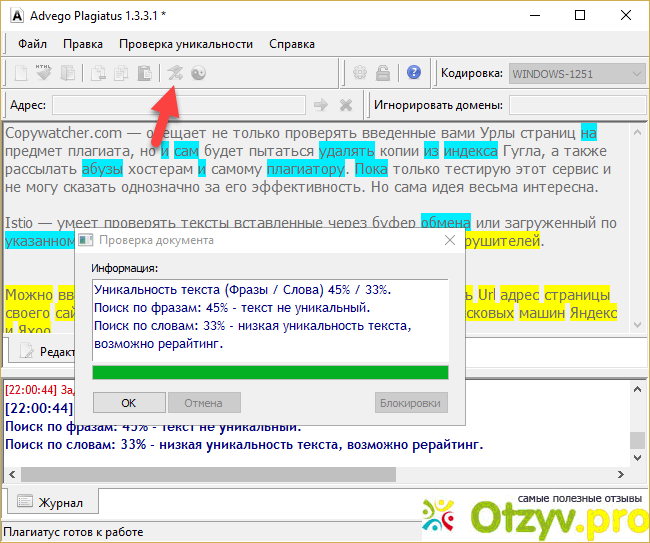
Task: Click the Игнорировать домены input field
Action: coord(576,105)
